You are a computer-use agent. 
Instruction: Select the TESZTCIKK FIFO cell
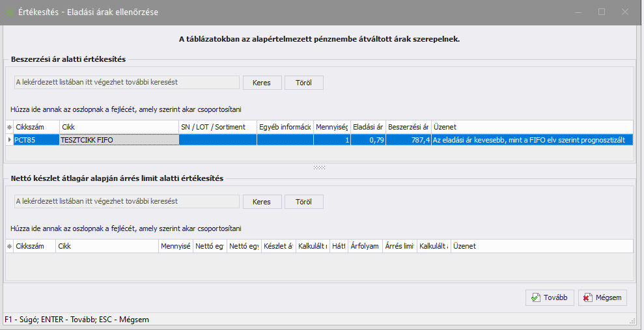[119, 139]
